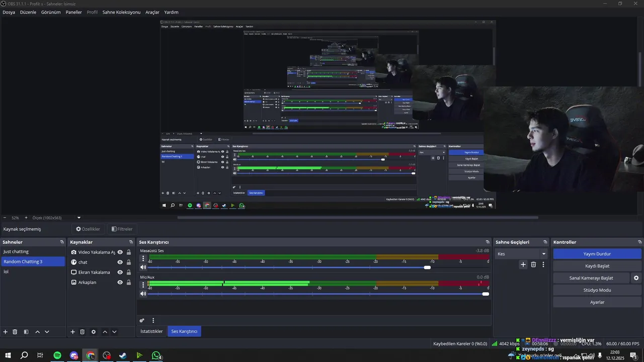This screenshot has height=362, width=644.
Task: Click Sanal Kamerayı Başlat button
Action: coord(591,278)
